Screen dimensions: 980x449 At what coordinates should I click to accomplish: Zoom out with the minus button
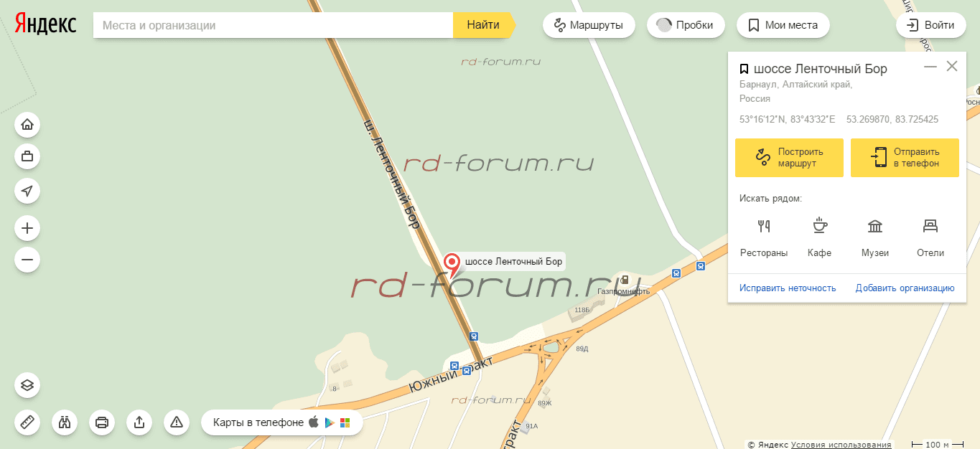coord(27,260)
